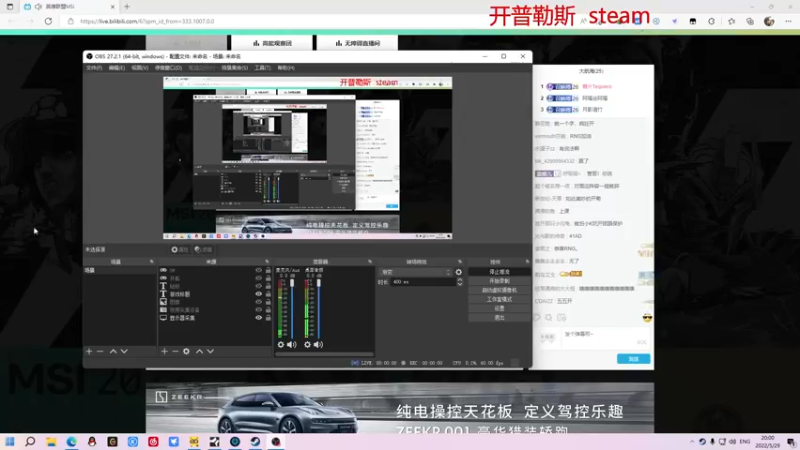The width and height of the screenshot is (800, 450).
Task: Add a new source with the plus icon
Action: click(x=164, y=351)
